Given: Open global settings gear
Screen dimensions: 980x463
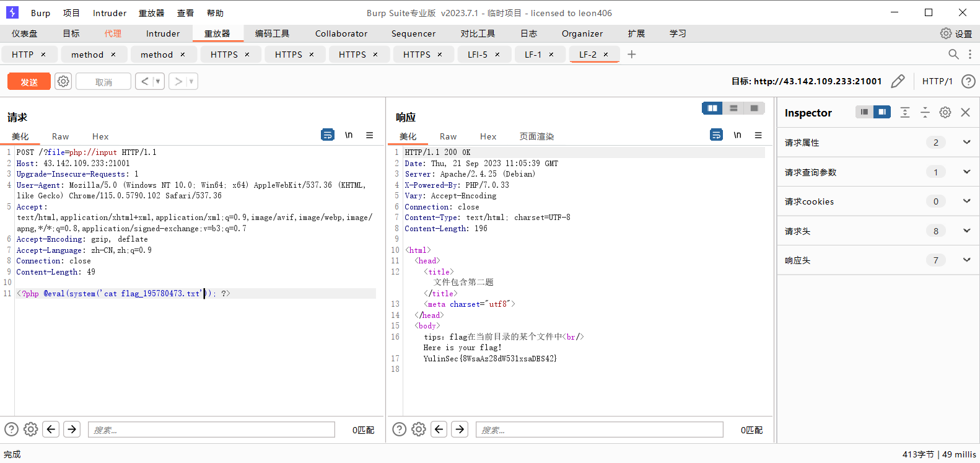Looking at the screenshot, I should click(x=946, y=33).
